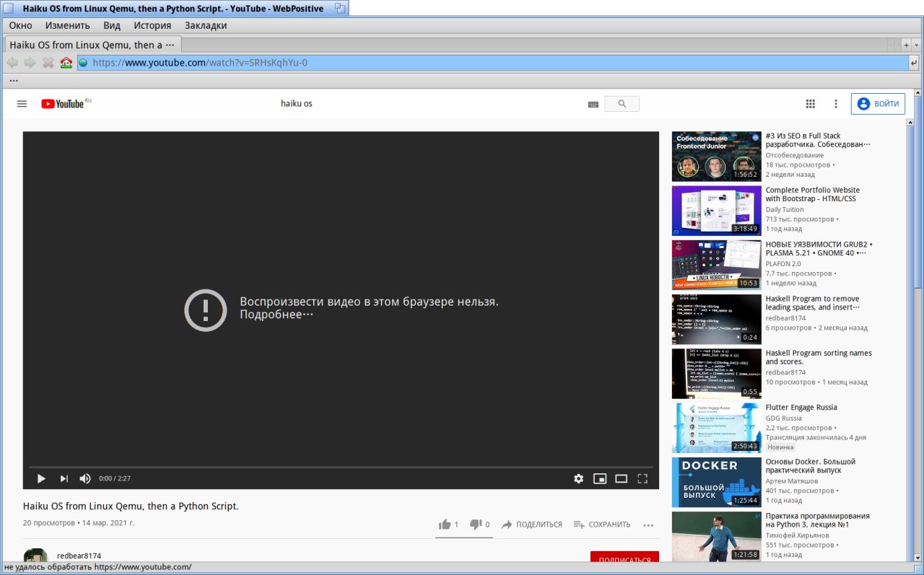The height and width of the screenshot is (575, 924).
Task: Click the window zoom button in title tab
Action: coord(339,9)
